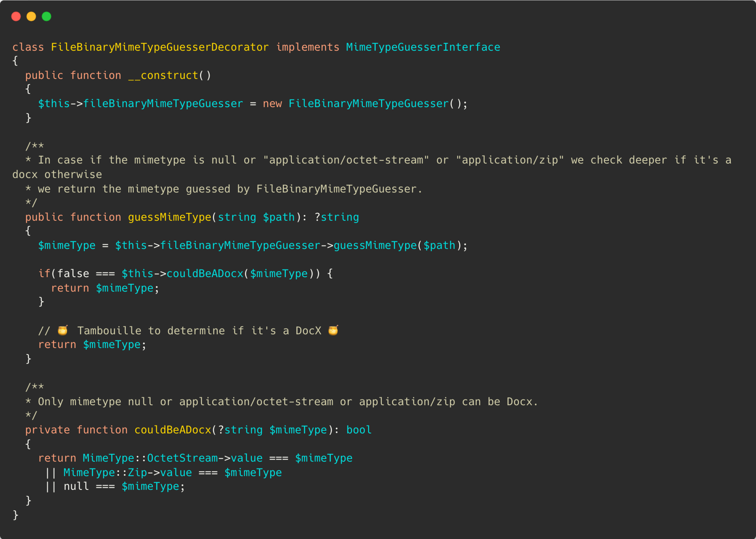Click the ?string return type of guessMimeType
This screenshot has height=539, width=756.
point(336,217)
